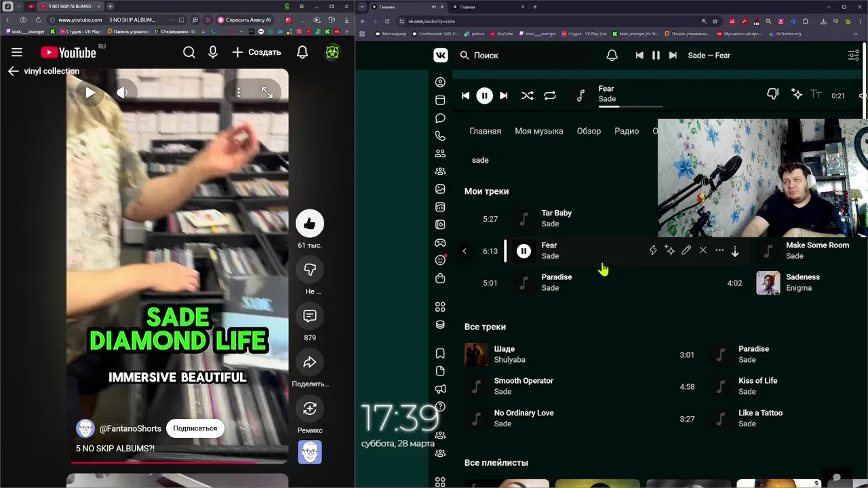Click YouTube search magnifier icon

click(x=189, y=52)
